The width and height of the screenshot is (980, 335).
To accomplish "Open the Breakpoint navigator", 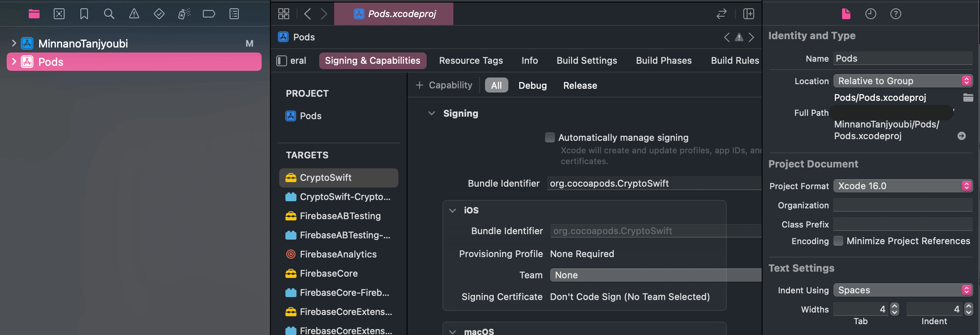I will click(x=209, y=14).
